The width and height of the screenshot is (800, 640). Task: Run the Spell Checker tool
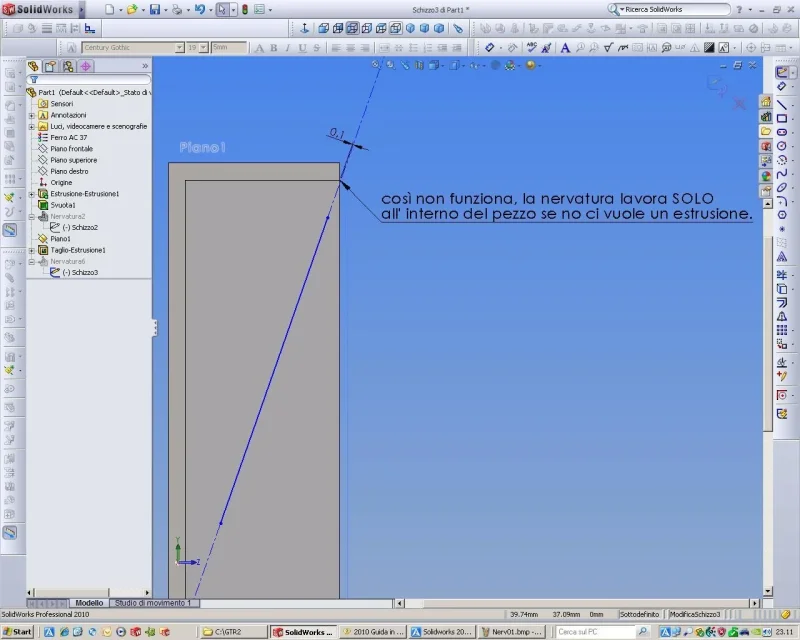(532, 47)
